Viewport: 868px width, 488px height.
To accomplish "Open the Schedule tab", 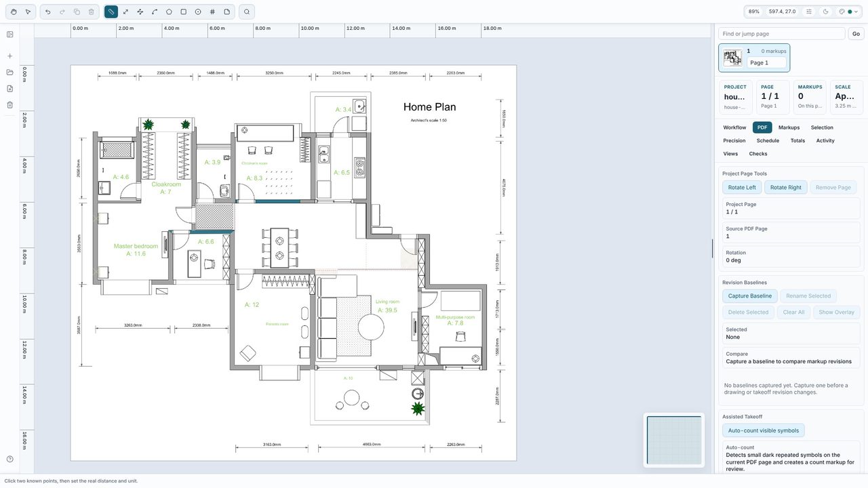I will click(768, 141).
